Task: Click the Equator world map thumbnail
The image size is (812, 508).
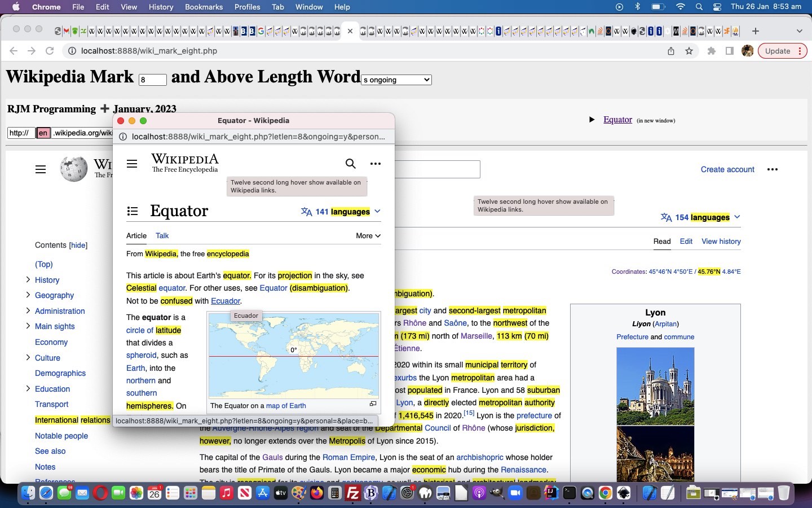Action: click(x=294, y=356)
